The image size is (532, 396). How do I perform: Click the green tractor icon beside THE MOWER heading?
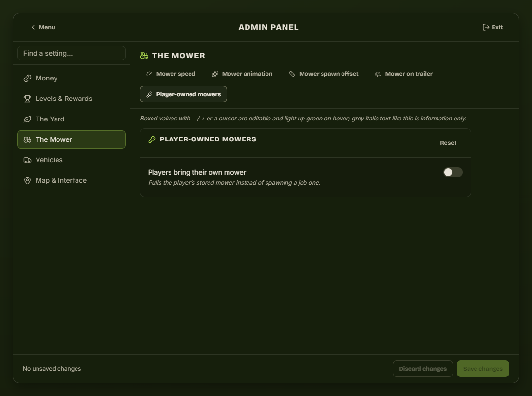[144, 56]
